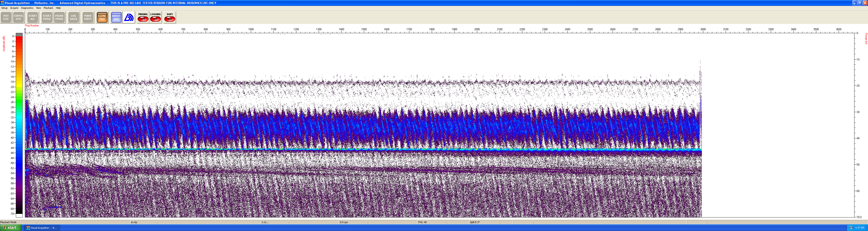Restore down the Visual Acquisition window
Image resolution: width=868 pixels, height=231 pixels.
[x=860, y=3]
